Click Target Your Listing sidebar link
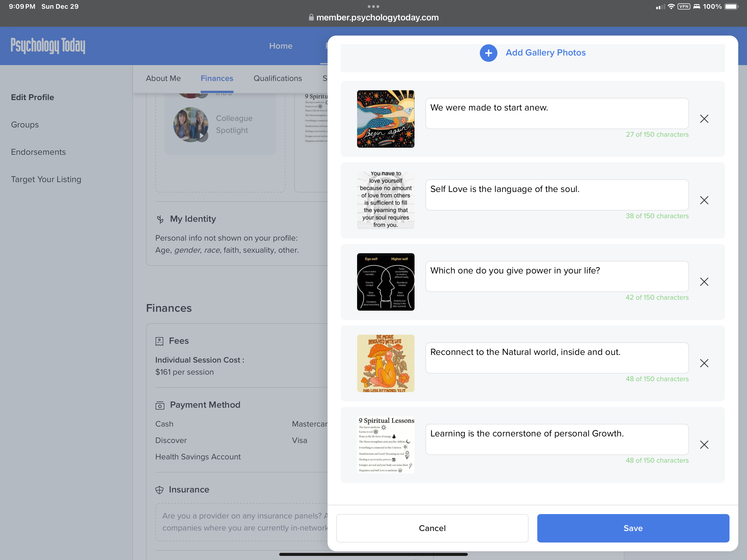The image size is (747, 560). click(x=46, y=179)
